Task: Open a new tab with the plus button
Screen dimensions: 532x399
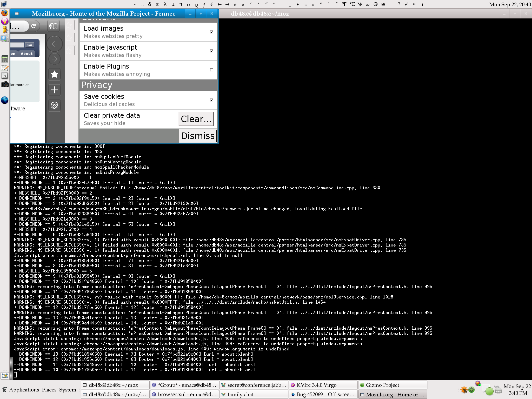Action: 54,90
